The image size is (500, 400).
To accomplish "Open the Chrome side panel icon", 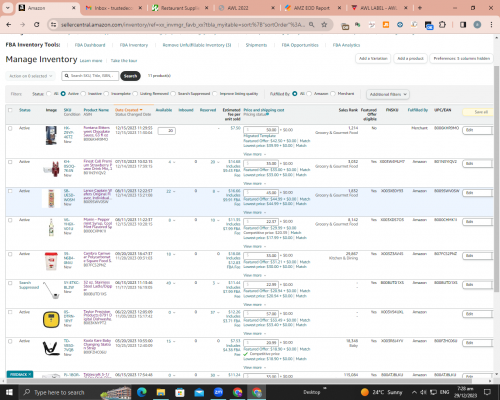I will tap(463, 25).
